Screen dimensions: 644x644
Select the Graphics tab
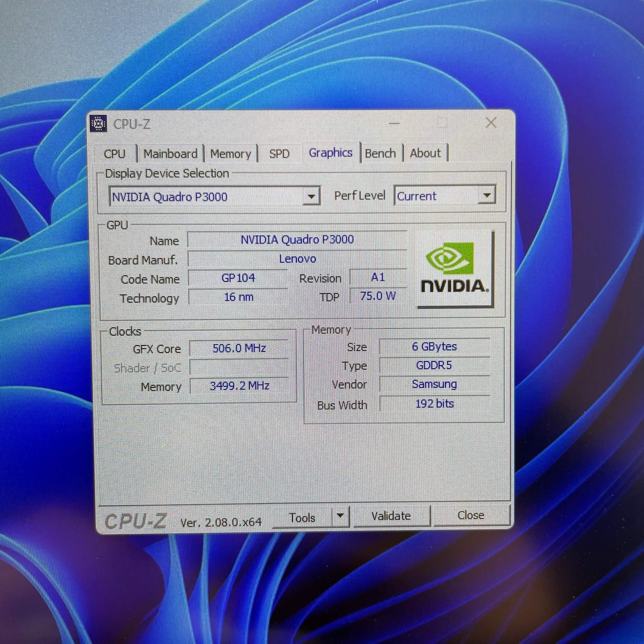pyautogui.click(x=331, y=153)
